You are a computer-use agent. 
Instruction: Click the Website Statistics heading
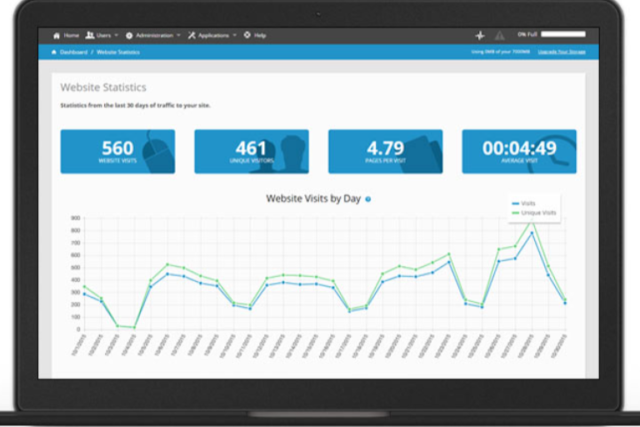point(103,87)
